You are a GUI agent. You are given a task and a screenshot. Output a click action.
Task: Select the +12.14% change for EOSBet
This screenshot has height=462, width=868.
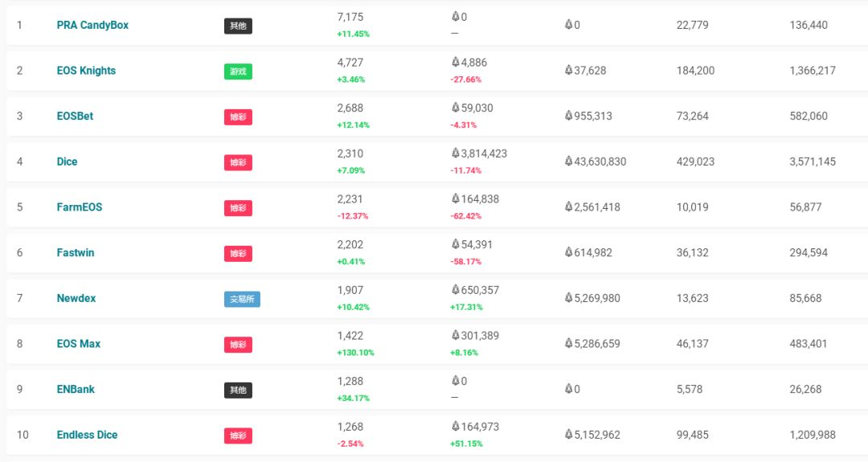pyautogui.click(x=353, y=125)
